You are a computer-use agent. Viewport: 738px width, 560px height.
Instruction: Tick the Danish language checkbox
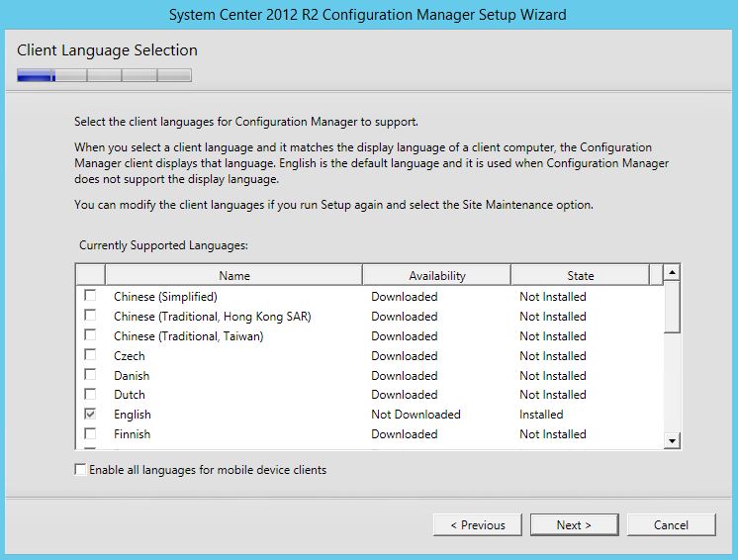(90, 374)
